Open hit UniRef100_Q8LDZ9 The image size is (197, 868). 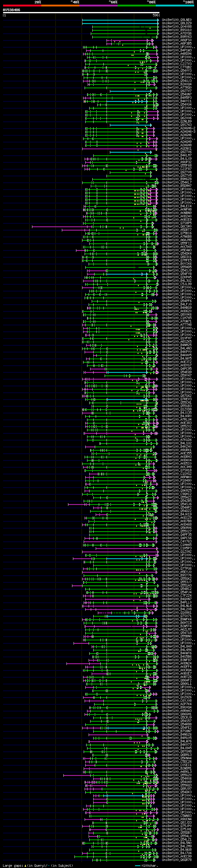click(x=176, y=24)
